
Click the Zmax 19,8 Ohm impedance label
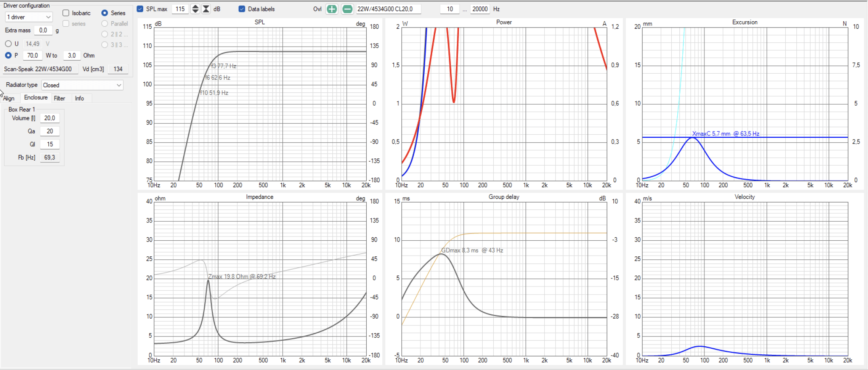click(242, 276)
